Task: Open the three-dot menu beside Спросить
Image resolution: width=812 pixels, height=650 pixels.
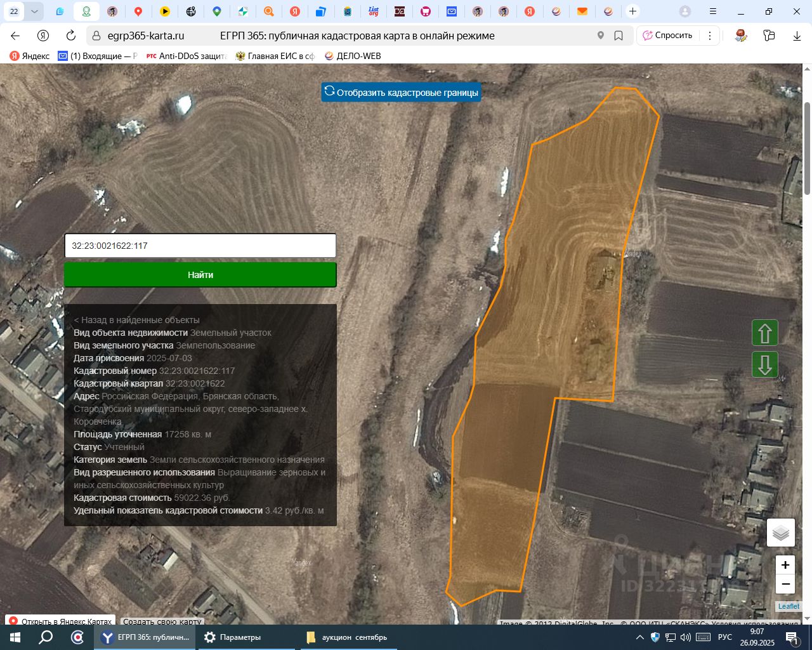Action: click(710, 36)
